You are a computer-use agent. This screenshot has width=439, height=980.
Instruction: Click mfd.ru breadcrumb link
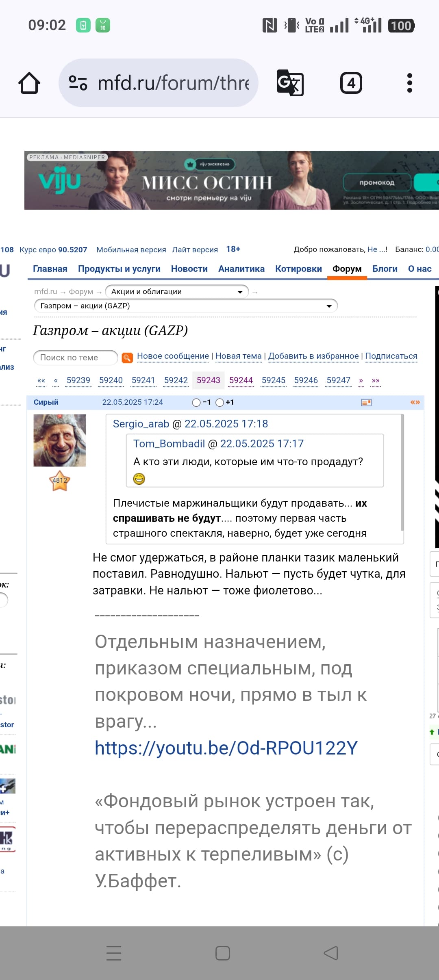46,292
